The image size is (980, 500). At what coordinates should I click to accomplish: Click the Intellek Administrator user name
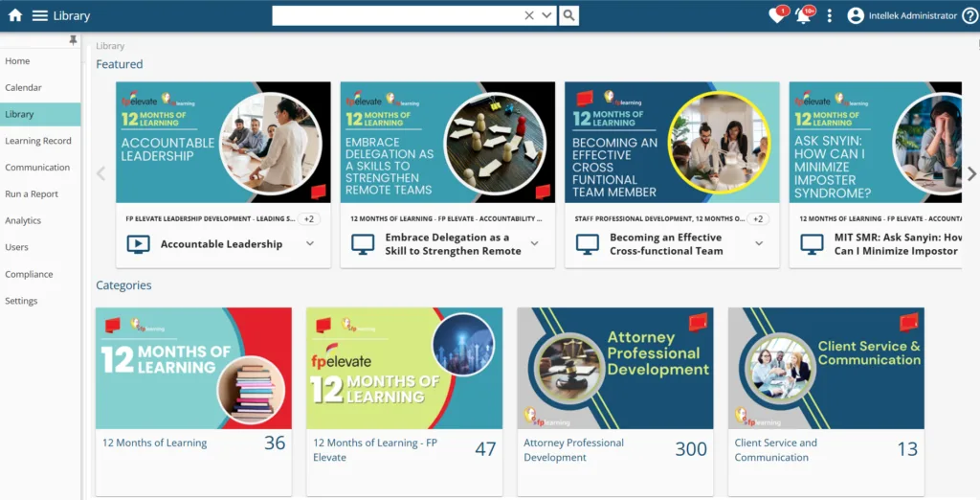(x=912, y=15)
